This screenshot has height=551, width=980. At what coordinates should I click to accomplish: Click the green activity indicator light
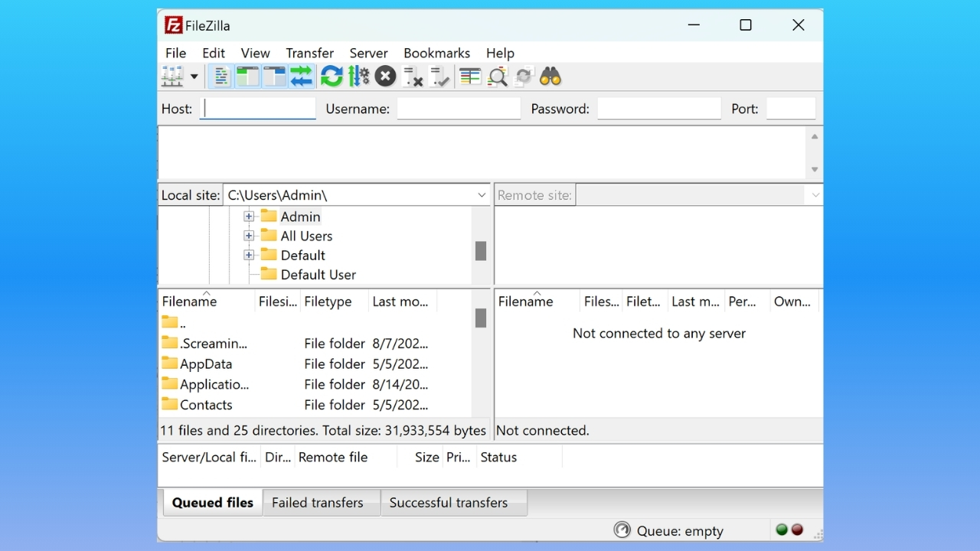(x=782, y=530)
